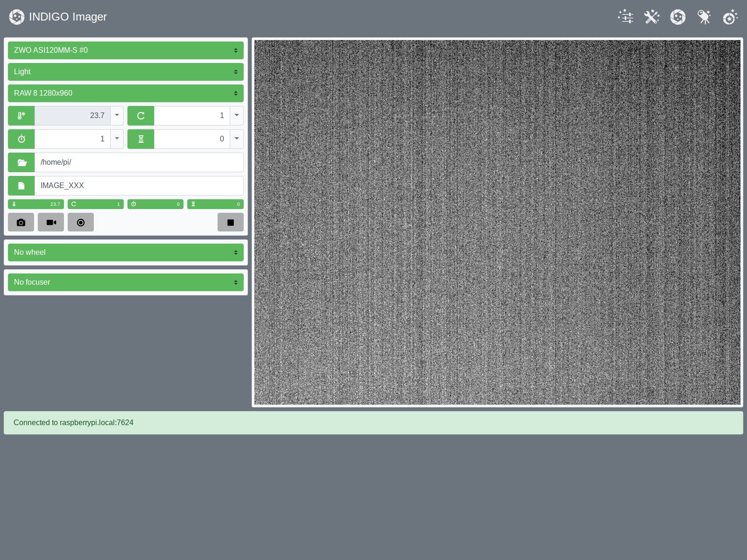Click the shutter imager icon in top-right toolbar

point(678,17)
